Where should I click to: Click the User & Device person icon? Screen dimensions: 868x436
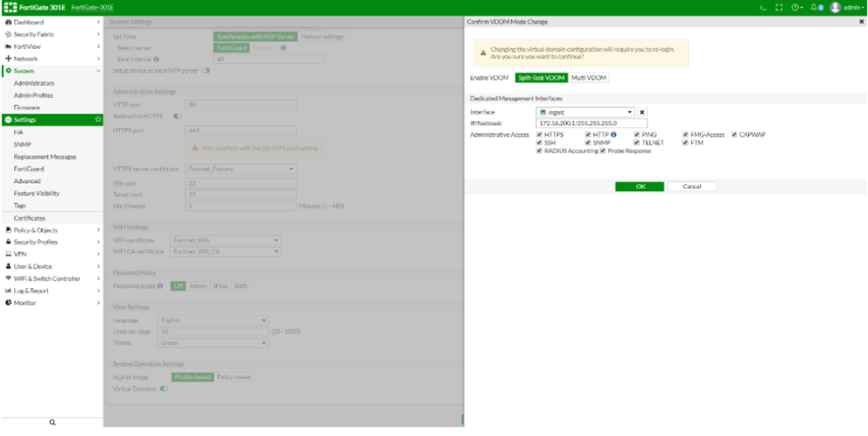coord(8,266)
